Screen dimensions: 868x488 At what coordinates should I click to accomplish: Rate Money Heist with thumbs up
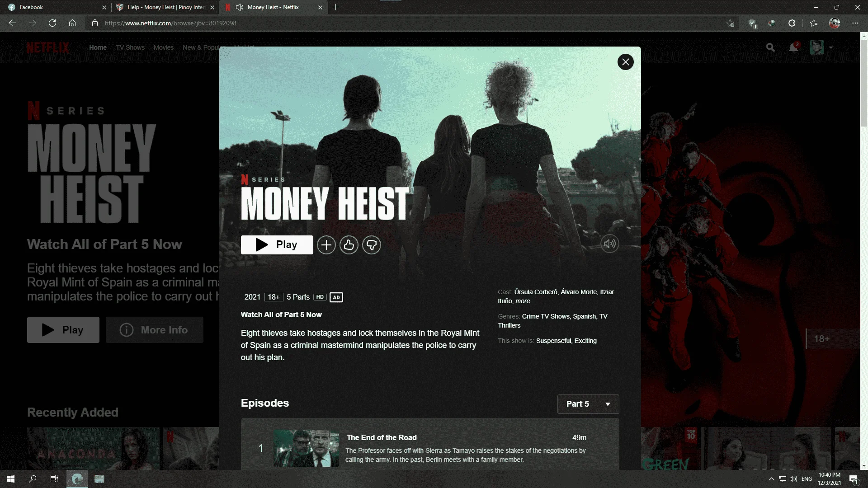349,245
